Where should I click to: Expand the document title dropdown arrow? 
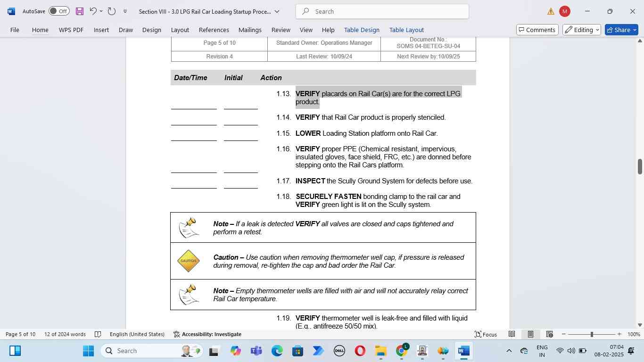coord(277,11)
